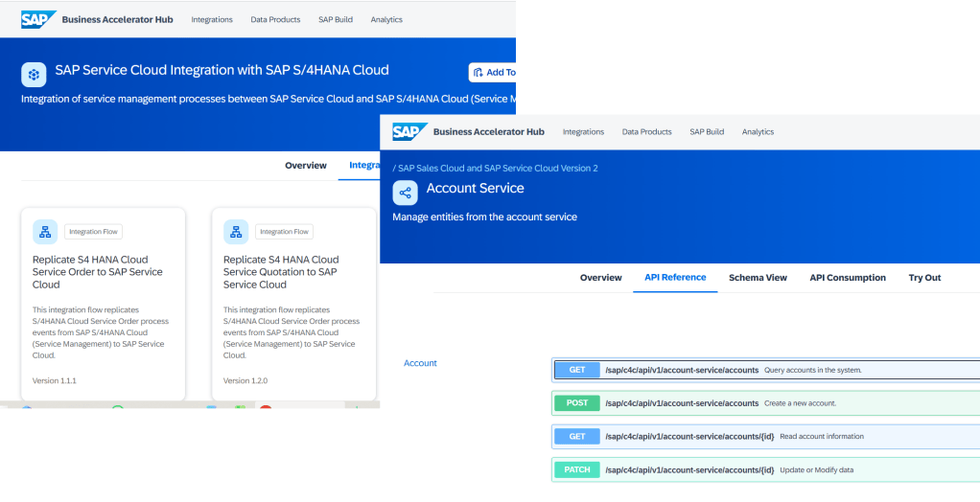Click Integration Flow tag on Service Order card
Screen dimensions: 980x502
(x=93, y=232)
